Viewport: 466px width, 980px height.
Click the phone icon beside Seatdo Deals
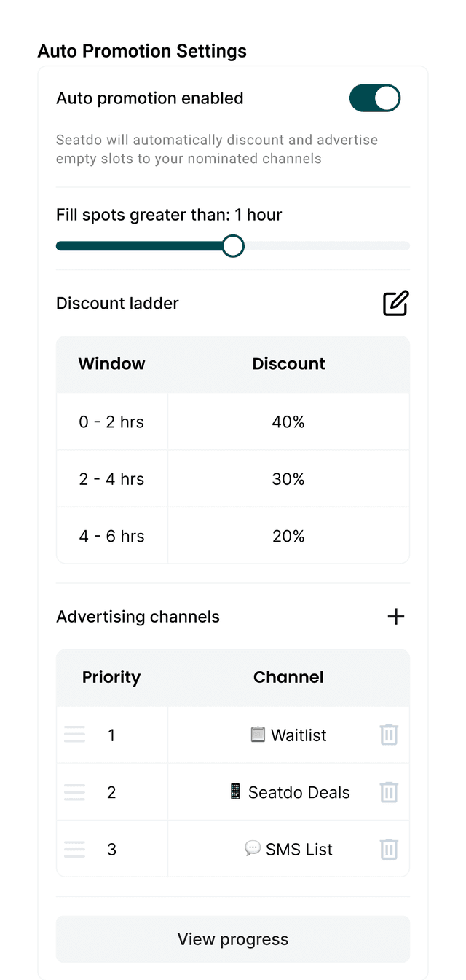coord(236,792)
